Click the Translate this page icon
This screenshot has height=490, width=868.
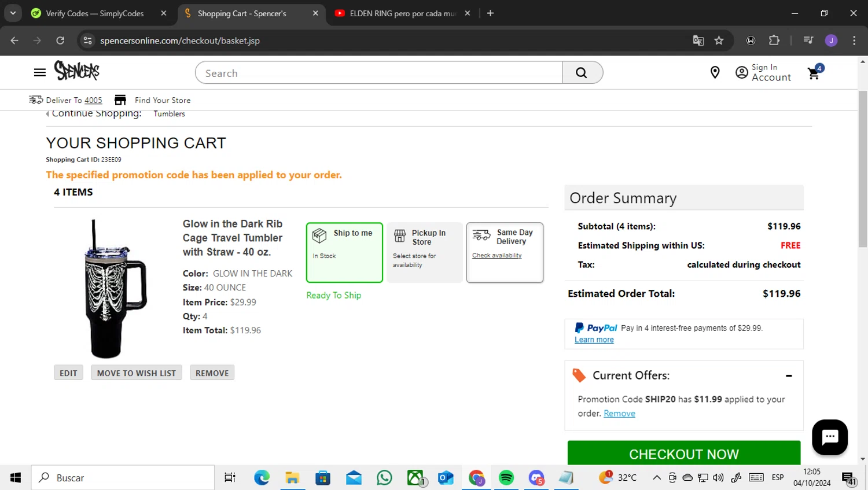[x=698, y=40]
